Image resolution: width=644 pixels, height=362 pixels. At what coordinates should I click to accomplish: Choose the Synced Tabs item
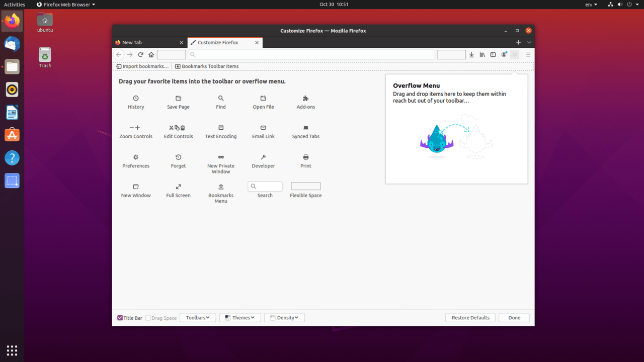tap(306, 132)
